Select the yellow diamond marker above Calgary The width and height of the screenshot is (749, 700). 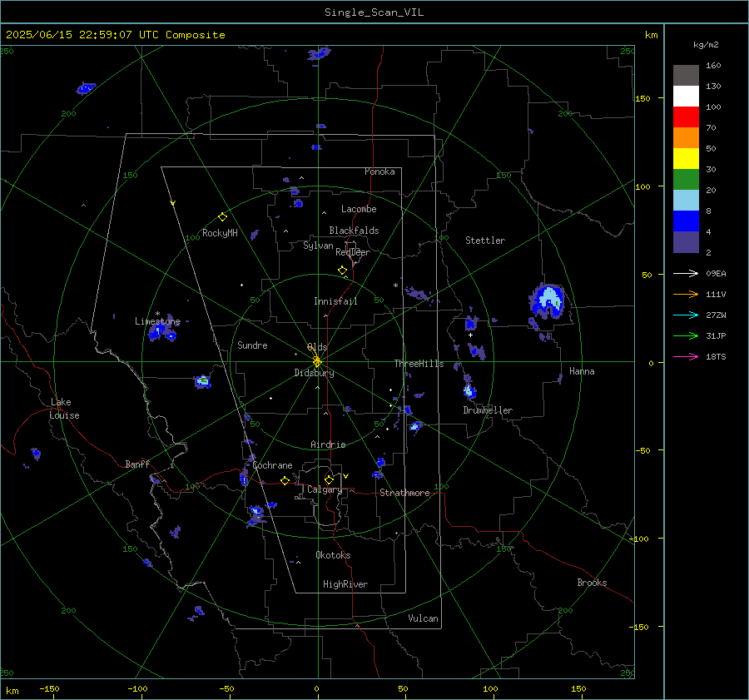tap(329, 479)
